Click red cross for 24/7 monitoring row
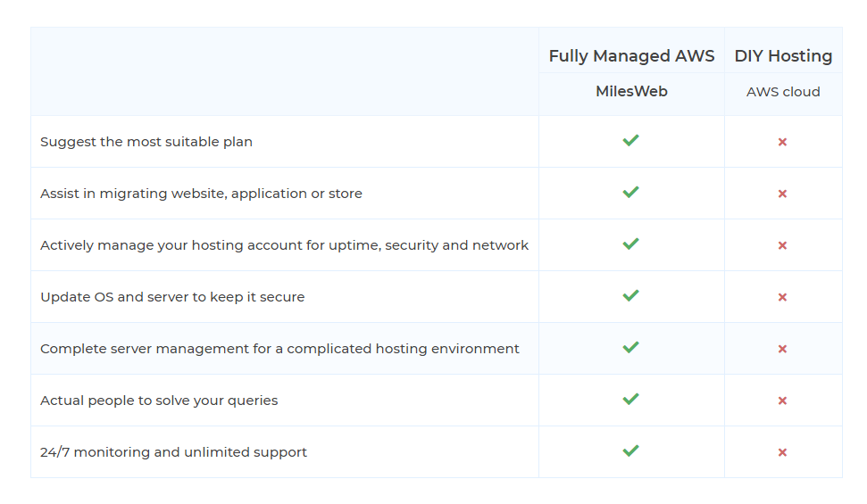The image size is (867, 504). pos(782,452)
